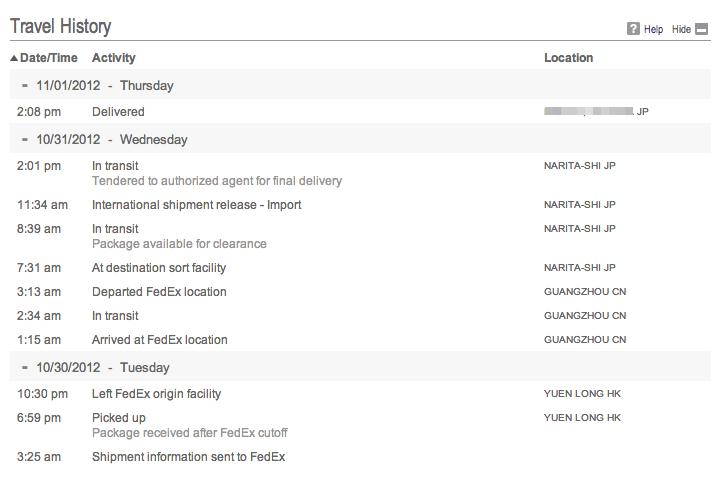Image resolution: width=714 pixels, height=478 pixels.
Task: Click the Date/Time sort arrow
Action: coord(14,58)
